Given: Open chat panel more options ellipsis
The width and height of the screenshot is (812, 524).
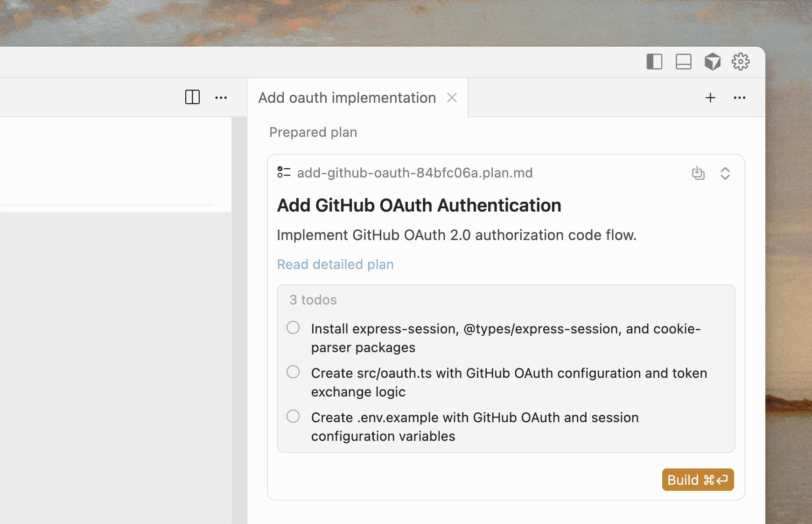Looking at the screenshot, I should [740, 98].
